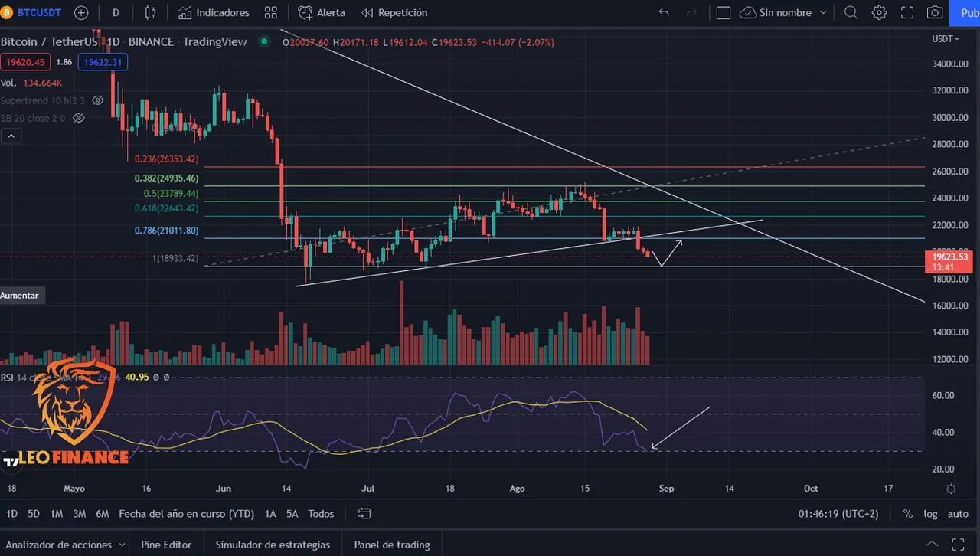
Task: Select the 0.5(23789.44) Fibonacci level
Action: point(171,193)
